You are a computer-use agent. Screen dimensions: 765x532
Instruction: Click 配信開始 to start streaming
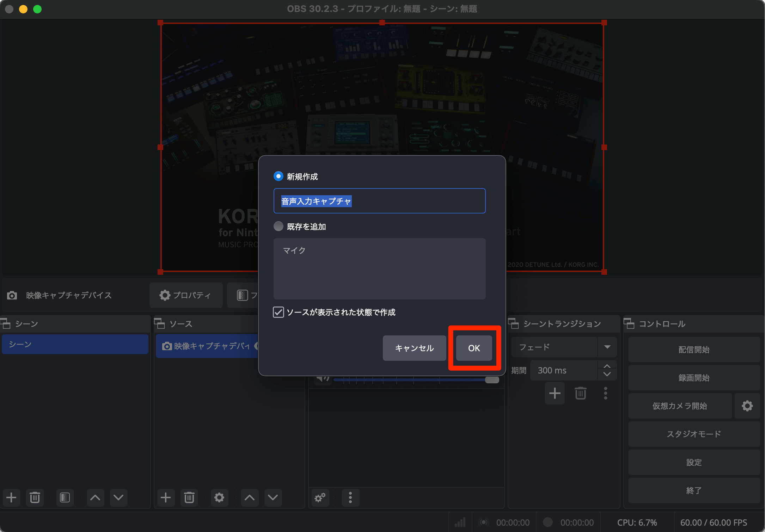click(x=694, y=349)
